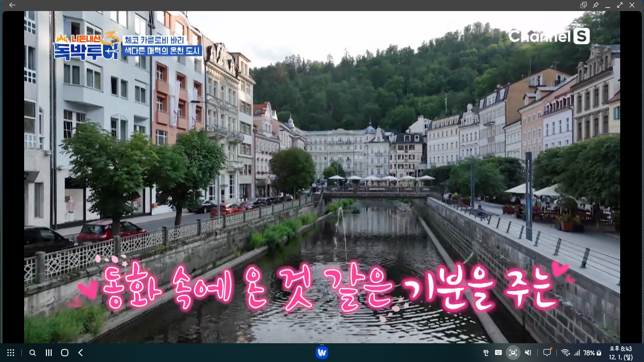Toggle the muted sound icon
The image size is (644, 362).
coord(528,353)
